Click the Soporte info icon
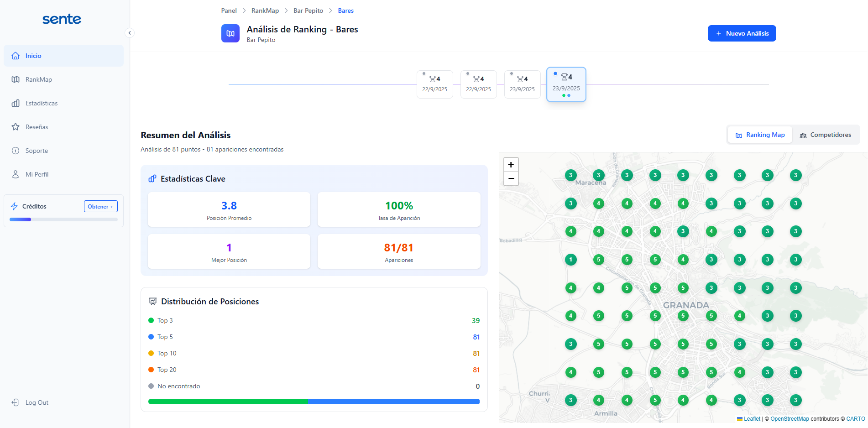868x428 pixels. coord(16,151)
